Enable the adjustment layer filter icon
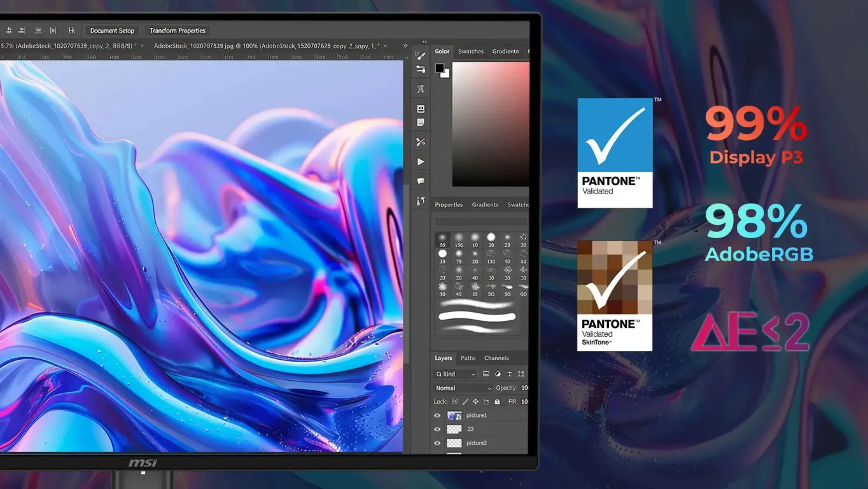The image size is (868, 489). pyautogui.click(x=498, y=374)
